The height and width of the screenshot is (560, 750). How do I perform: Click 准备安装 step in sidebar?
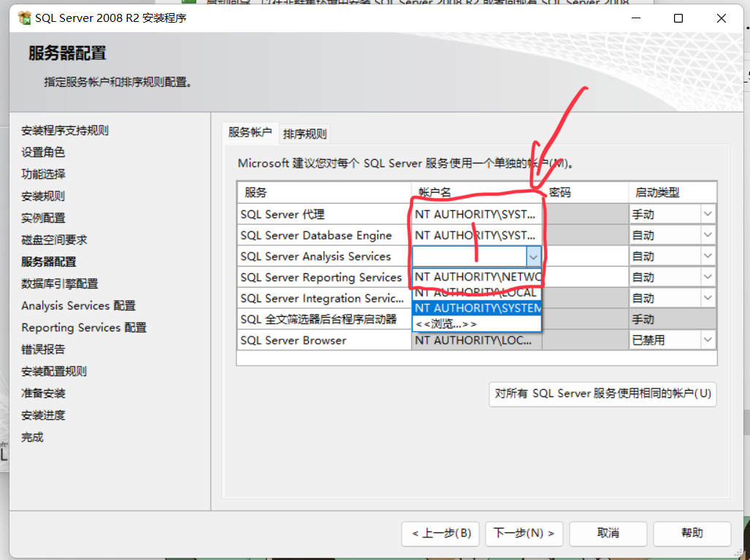[43, 394]
